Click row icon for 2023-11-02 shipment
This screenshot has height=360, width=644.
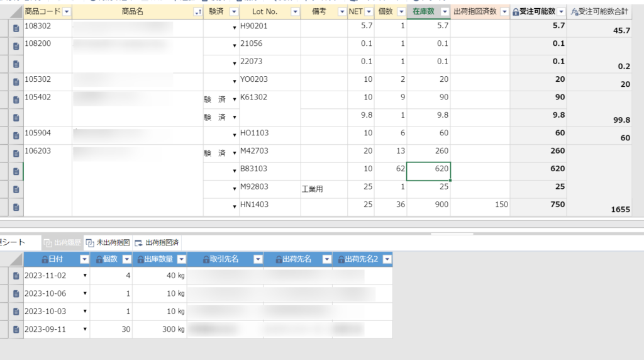[16, 276]
